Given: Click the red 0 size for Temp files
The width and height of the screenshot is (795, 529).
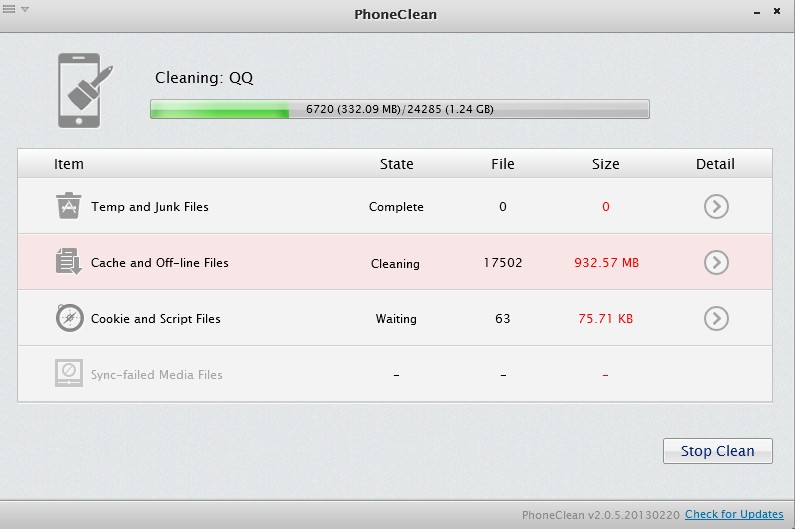Looking at the screenshot, I should [x=605, y=206].
